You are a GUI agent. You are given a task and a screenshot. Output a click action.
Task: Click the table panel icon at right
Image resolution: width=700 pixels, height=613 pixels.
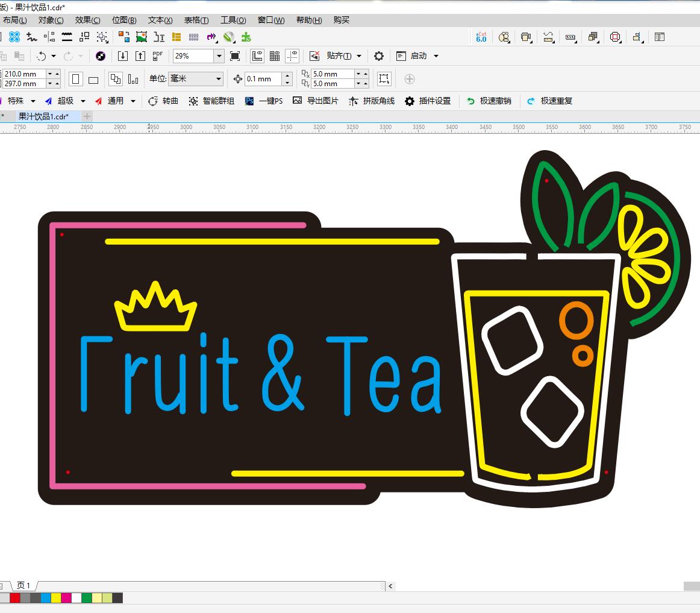tap(660, 37)
